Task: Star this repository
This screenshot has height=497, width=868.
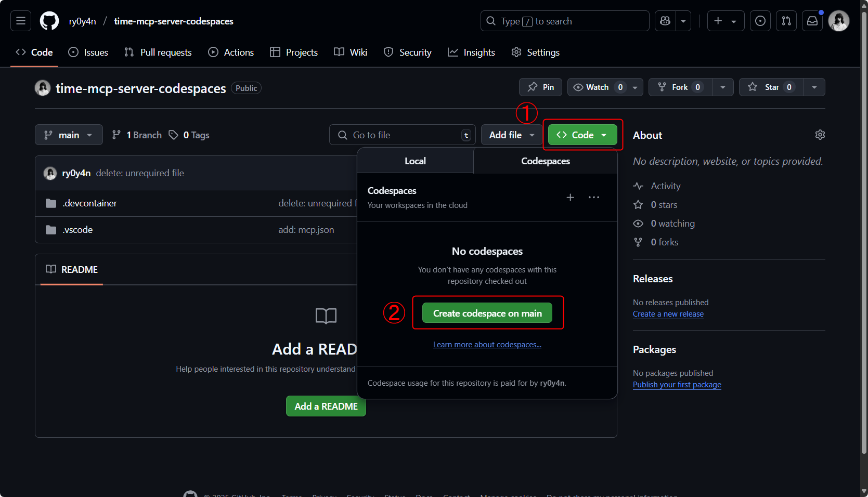Action: pyautogui.click(x=771, y=87)
